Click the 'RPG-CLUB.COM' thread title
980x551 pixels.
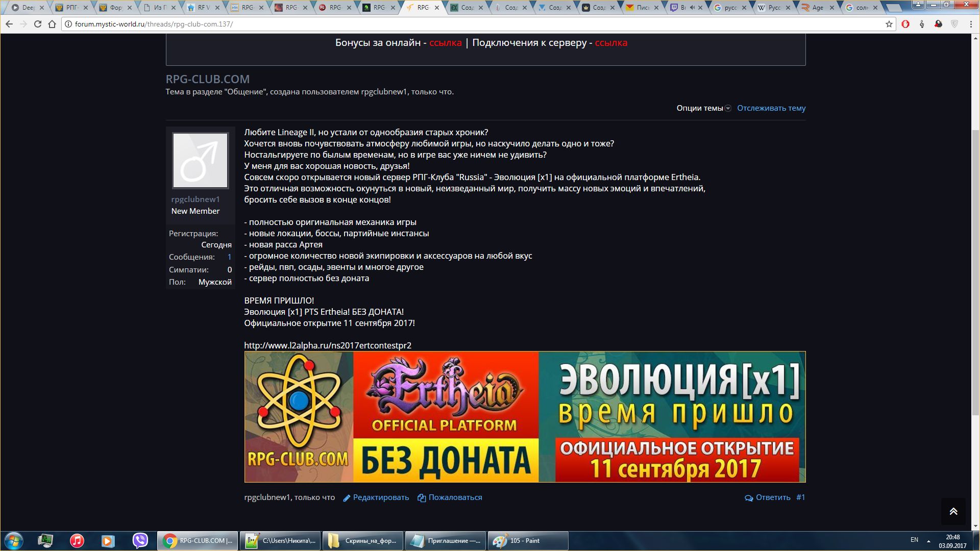click(208, 79)
